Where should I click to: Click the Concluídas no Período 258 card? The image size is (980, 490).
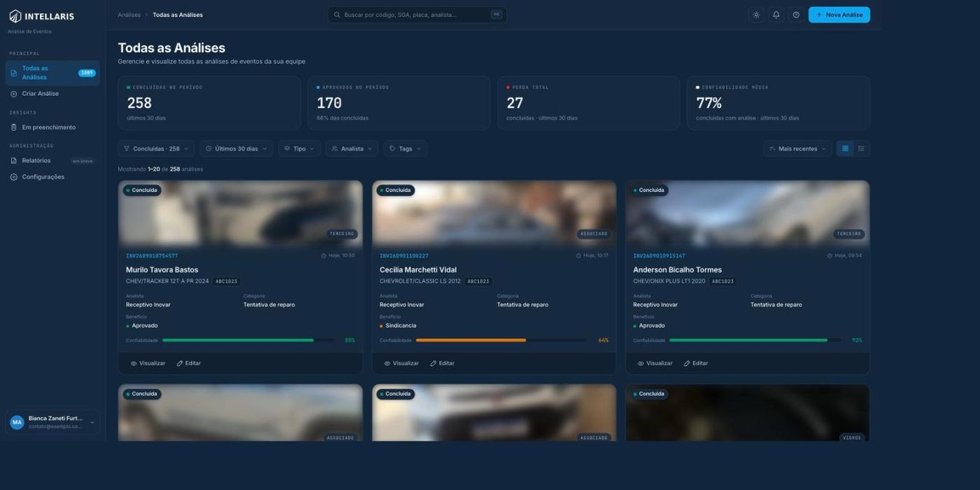[x=209, y=103]
